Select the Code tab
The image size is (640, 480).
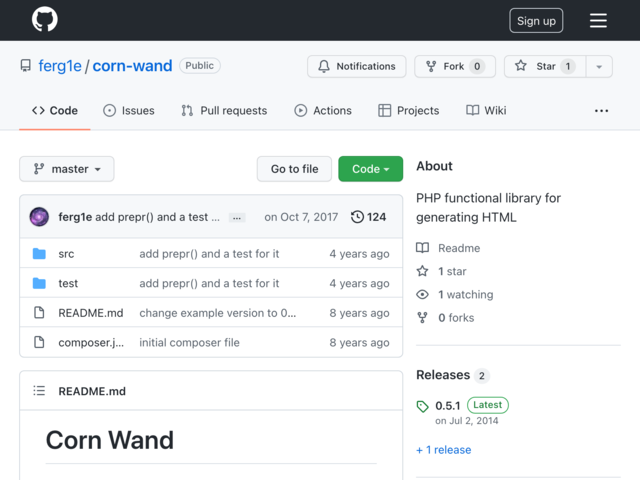click(x=55, y=111)
